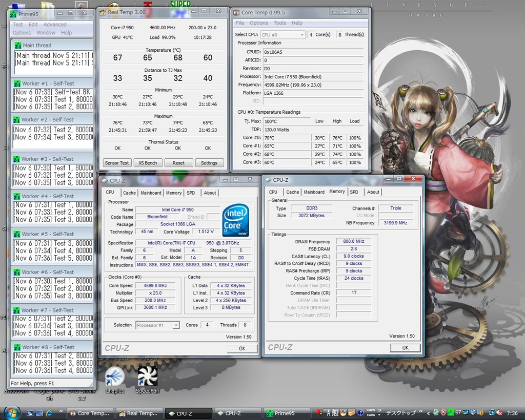Open the SpeedFan desktop shortcut
The height and width of the screenshot is (420, 525).
click(147, 377)
